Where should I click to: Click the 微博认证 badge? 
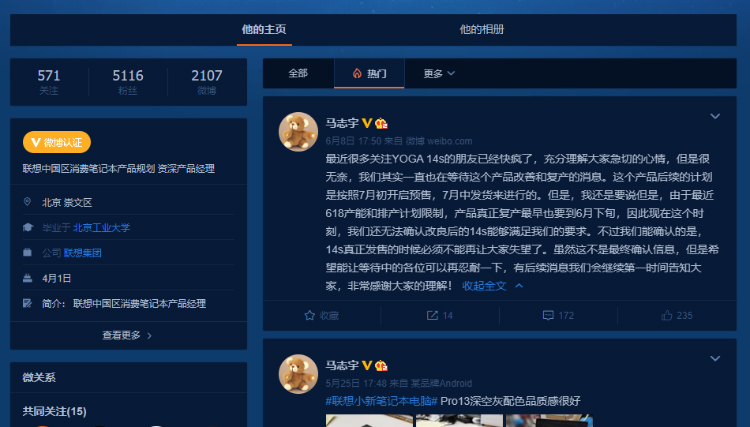pos(57,142)
